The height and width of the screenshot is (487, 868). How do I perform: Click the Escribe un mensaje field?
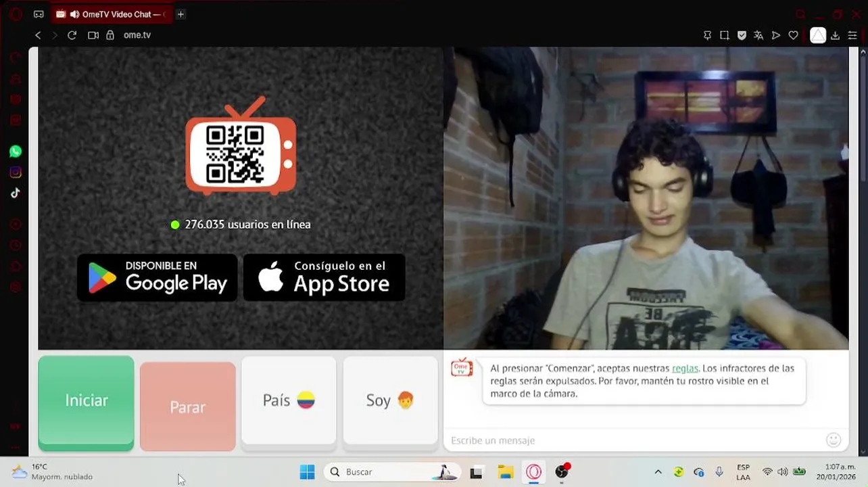coord(634,440)
